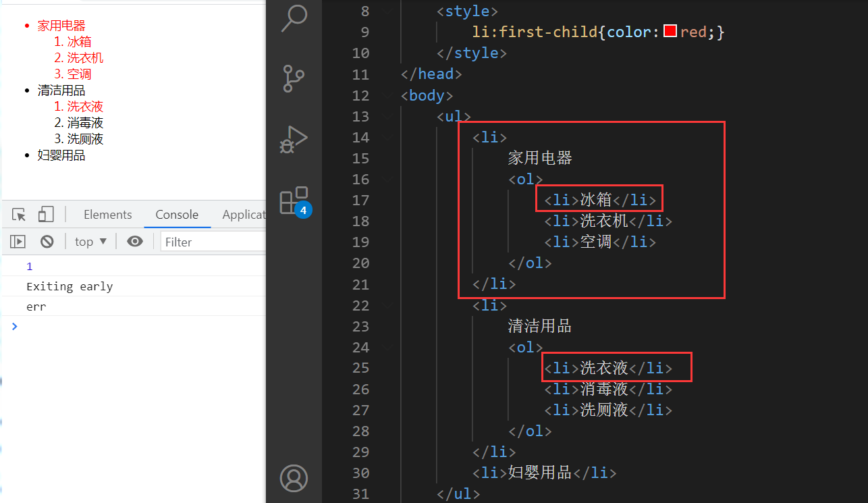The height and width of the screenshot is (503, 868).
Task: Click '空调' list item in the web page
Action: (x=79, y=74)
